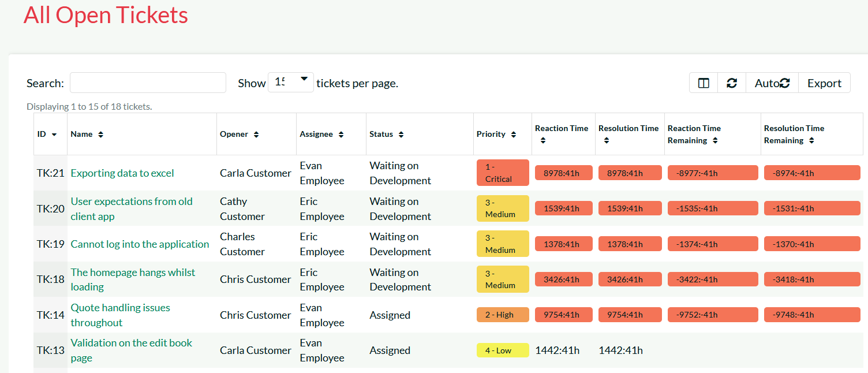This screenshot has height=373, width=868.
Task: Sort tickets by Assignee column
Action: (341, 135)
